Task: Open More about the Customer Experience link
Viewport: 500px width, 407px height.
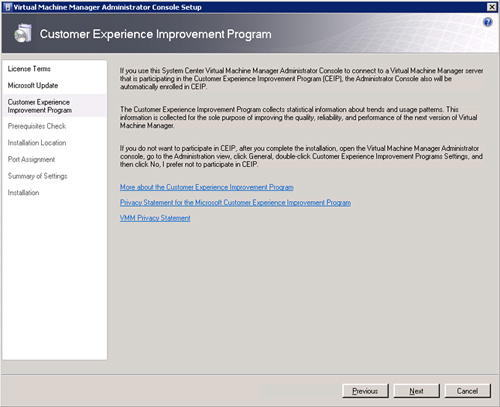Action: [207, 187]
